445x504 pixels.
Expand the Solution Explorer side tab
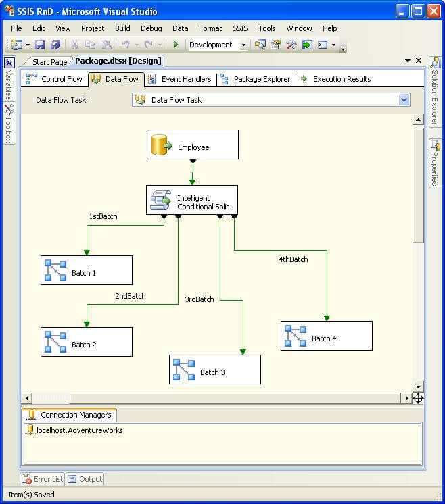(x=435, y=92)
